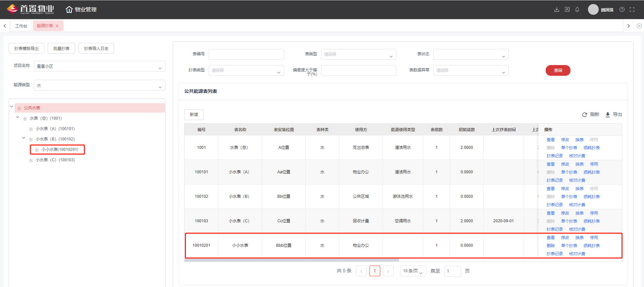Click the 抄表模板导出 button

coord(27,48)
